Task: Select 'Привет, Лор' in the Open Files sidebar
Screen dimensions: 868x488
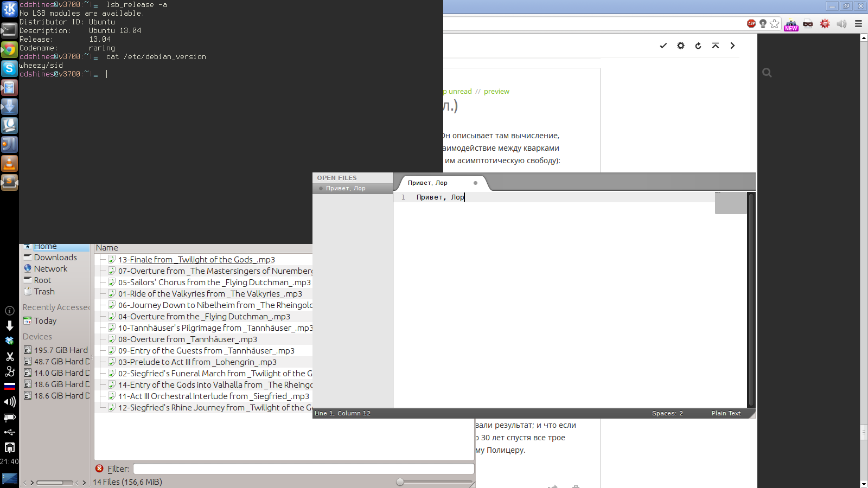Action: (x=353, y=189)
